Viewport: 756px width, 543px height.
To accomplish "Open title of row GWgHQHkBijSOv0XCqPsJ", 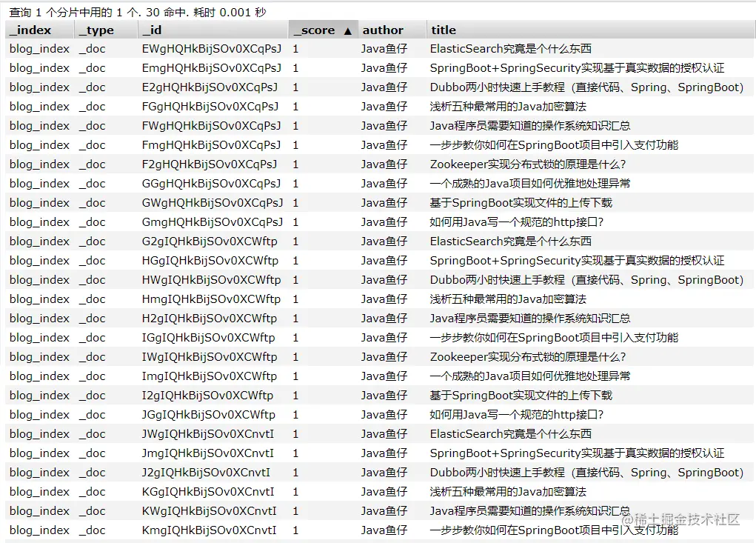I will (x=521, y=203).
